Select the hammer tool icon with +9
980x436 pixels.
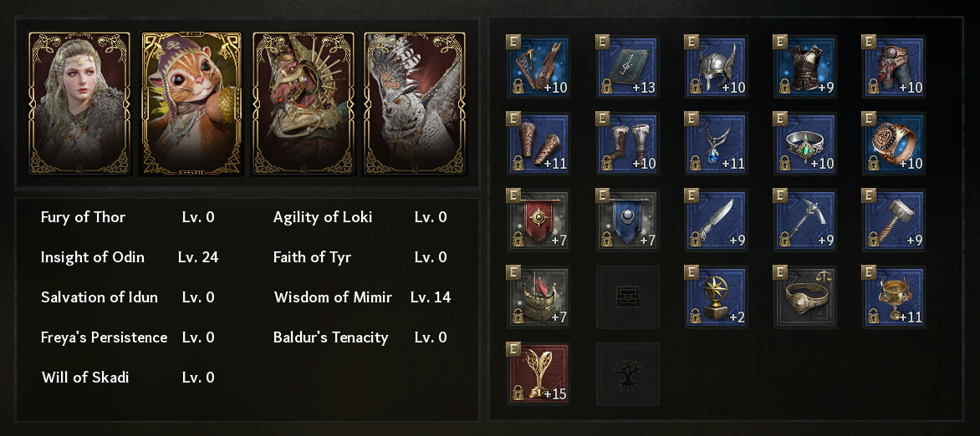click(894, 221)
